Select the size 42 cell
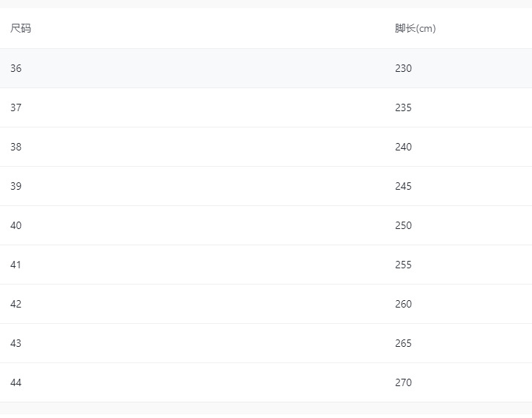 tap(16, 304)
